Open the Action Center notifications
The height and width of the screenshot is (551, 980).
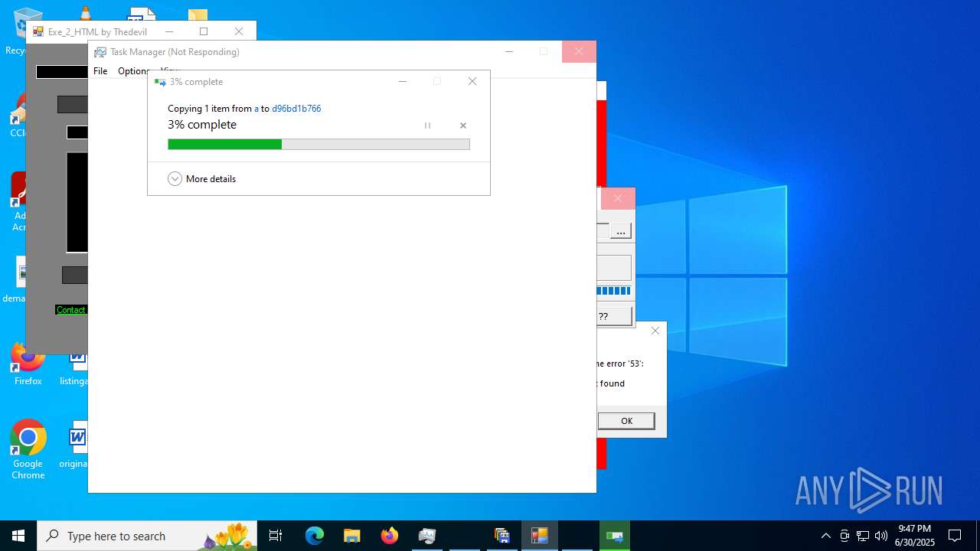(955, 536)
